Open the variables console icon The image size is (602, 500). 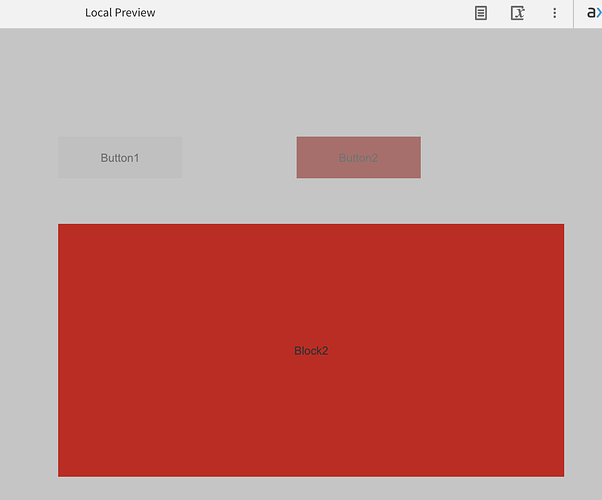click(x=517, y=13)
